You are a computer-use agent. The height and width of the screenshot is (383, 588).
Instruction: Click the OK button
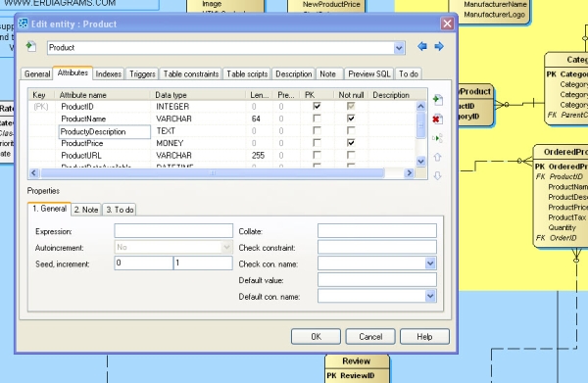pyautogui.click(x=316, y=337)
